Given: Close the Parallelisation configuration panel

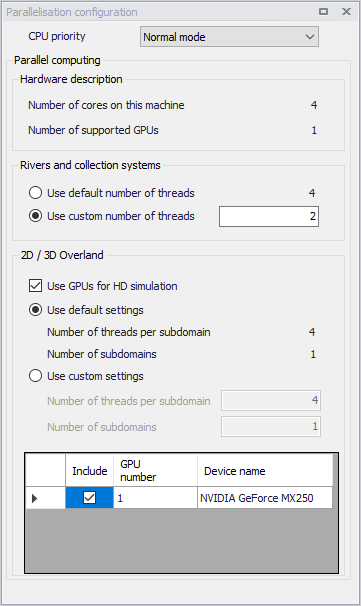Looking at the screenshot, I should pos(346,12).
